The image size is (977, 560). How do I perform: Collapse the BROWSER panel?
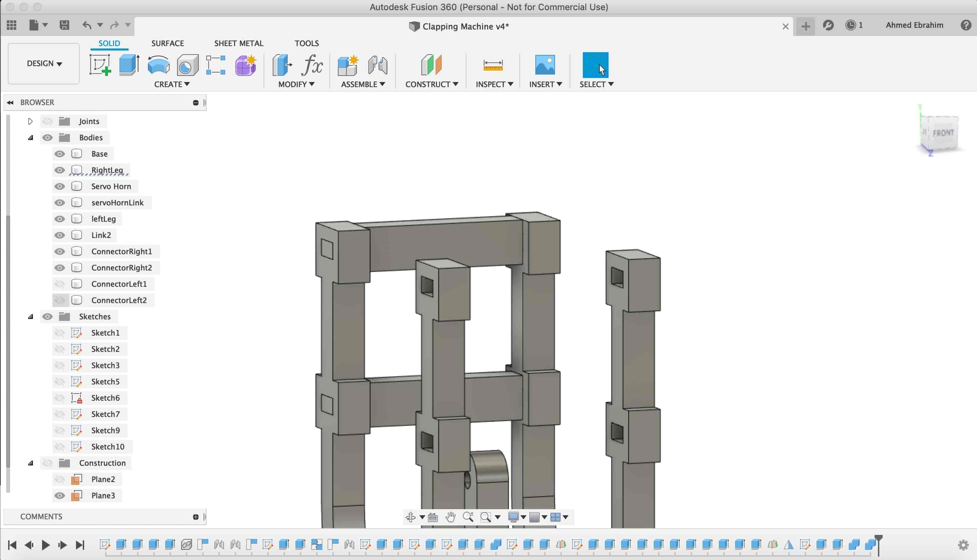tap(11, 102)
